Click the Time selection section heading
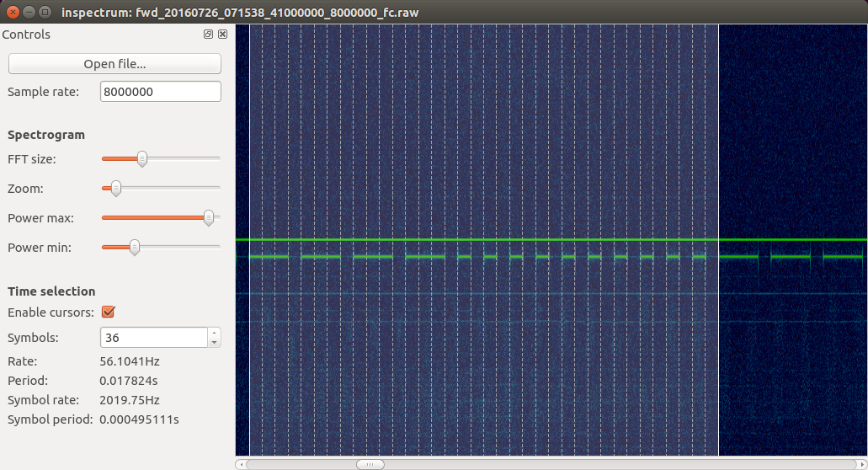868x470 pixels. tap(51, 291)
